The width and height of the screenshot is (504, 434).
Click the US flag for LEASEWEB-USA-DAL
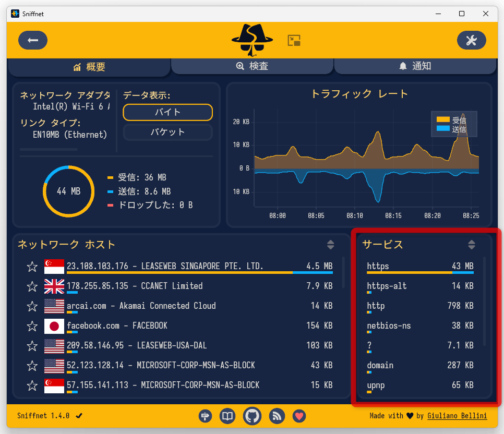coord(54,346)
